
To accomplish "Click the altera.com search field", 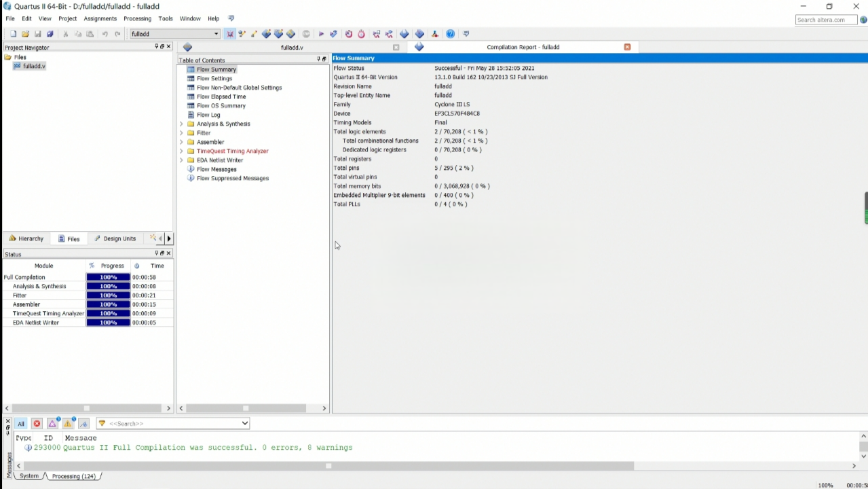I will [826, 20].
